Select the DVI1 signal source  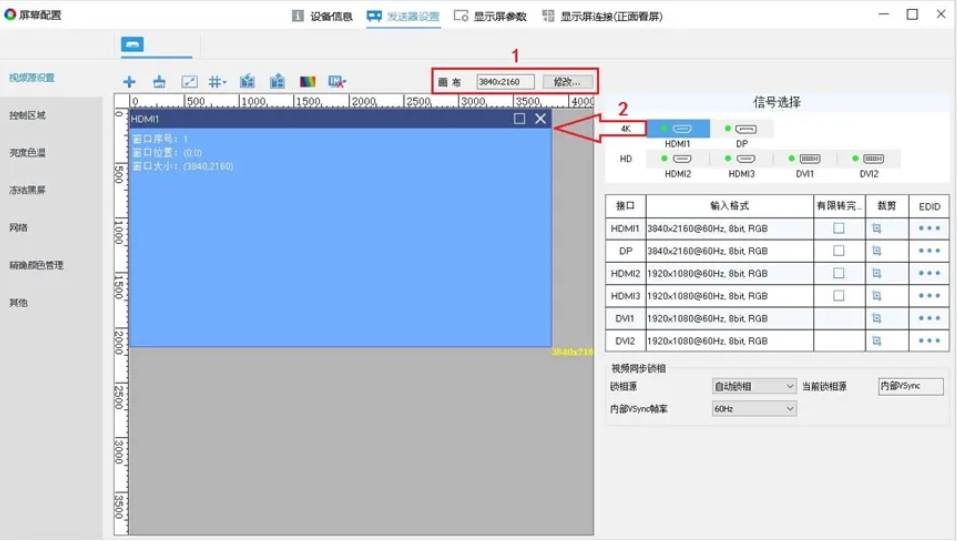click(x=805, y=159)
